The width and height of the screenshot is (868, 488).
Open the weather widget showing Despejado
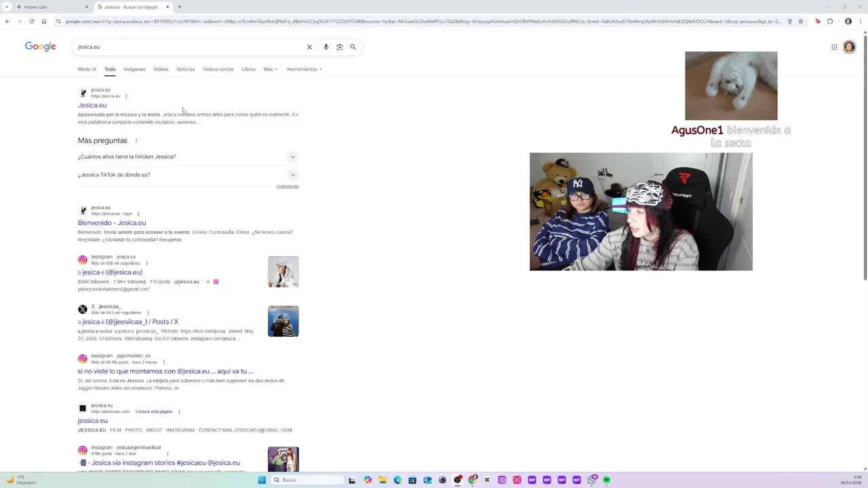point(22,480)
